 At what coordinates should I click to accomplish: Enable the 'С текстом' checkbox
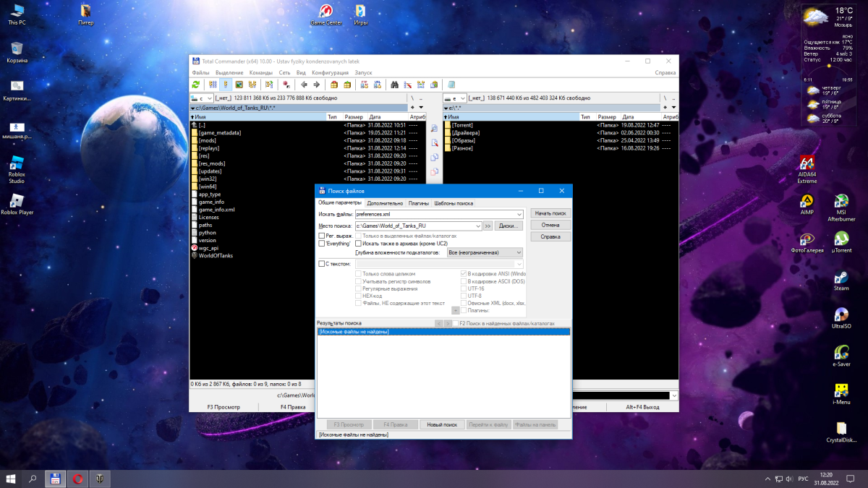tap(323, 264)
